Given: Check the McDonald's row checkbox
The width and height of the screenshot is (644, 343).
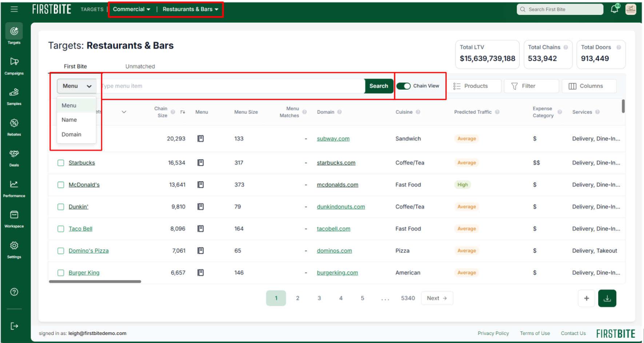Looking at the screenshot, I should tap(61, 185).
